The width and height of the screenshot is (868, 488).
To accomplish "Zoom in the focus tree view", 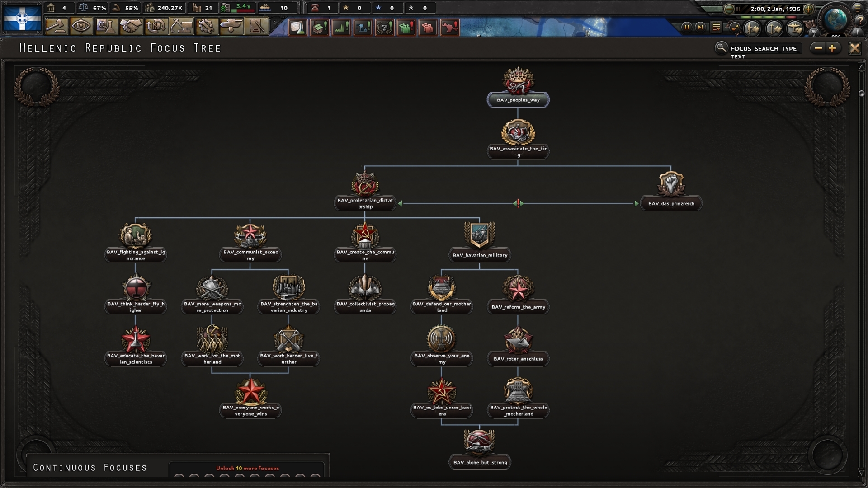I will tap(833, 48).
